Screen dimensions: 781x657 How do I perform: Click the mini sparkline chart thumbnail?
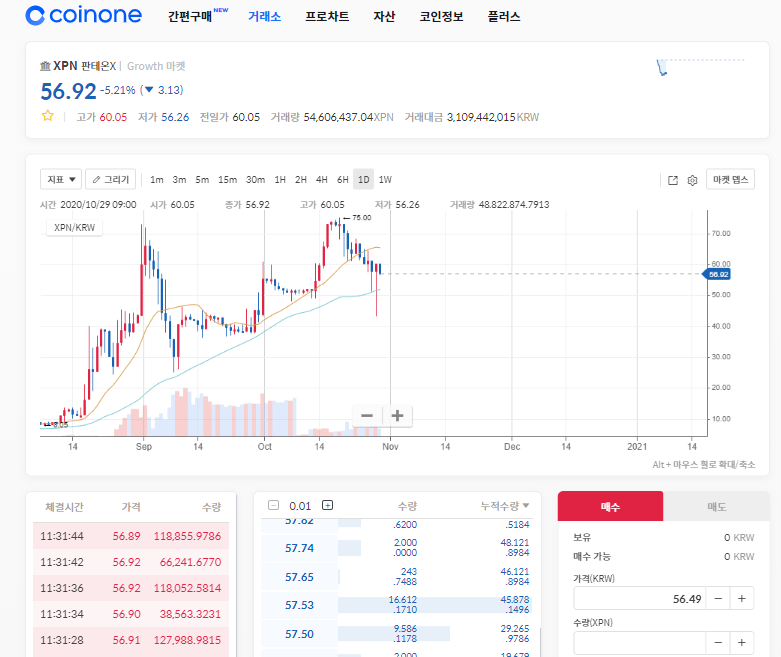(700, 67)
